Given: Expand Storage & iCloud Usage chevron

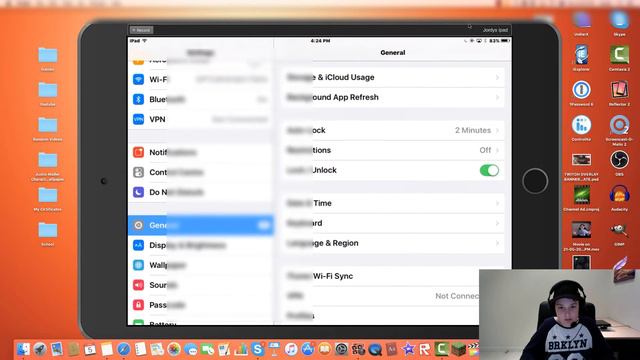Looking at the screenshot, I should (497, 77).
